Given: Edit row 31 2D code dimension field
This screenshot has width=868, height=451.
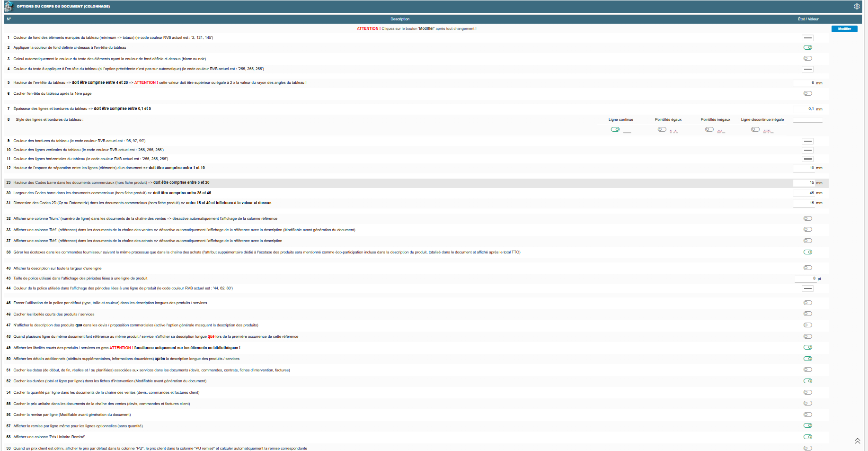Looking at the screenshot, I should [804, 203].
